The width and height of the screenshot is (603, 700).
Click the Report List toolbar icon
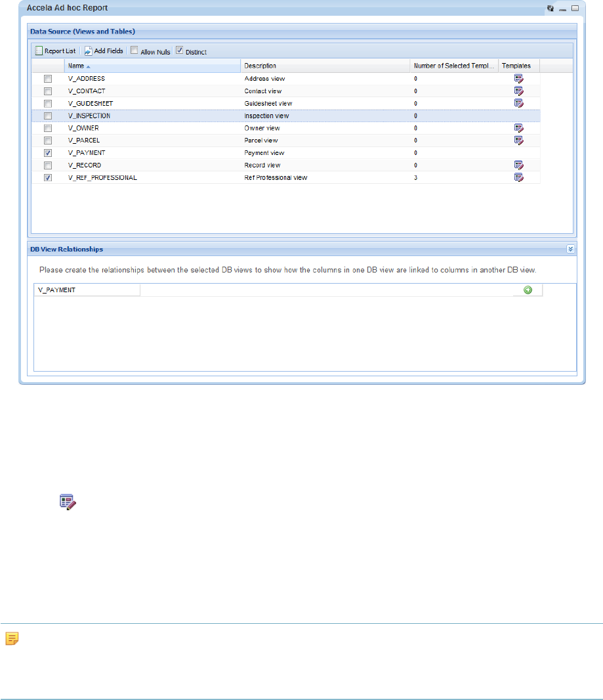coord(39,51)
